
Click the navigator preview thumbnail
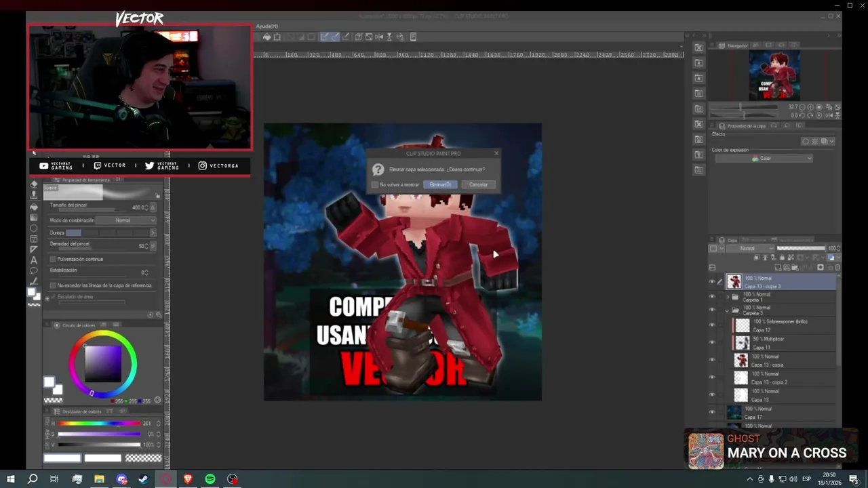pyautogui.click(x=774, y=75)
